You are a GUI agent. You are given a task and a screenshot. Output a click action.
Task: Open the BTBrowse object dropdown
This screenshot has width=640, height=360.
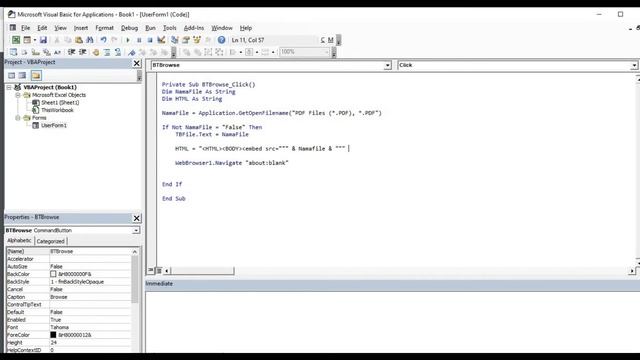387,65
